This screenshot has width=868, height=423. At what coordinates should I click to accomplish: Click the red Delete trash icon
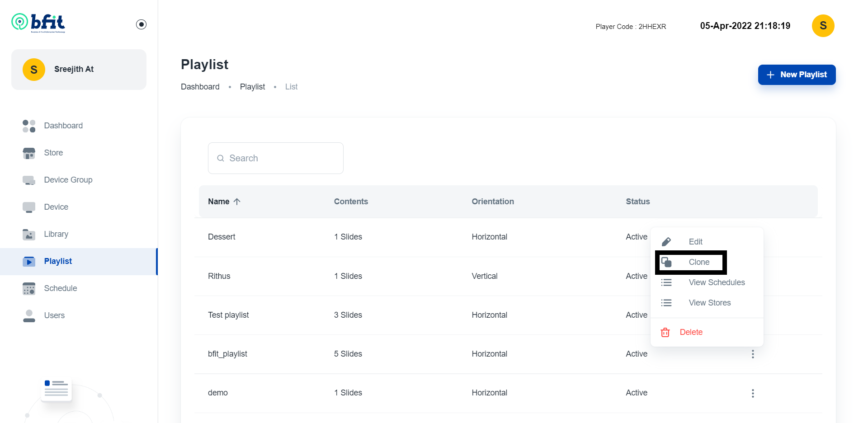665,332
